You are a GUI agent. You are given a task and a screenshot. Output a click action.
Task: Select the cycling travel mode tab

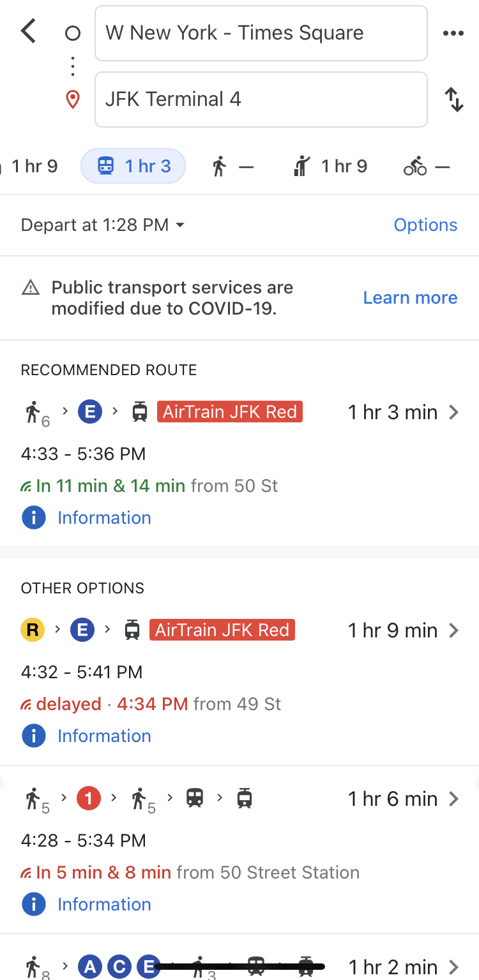pos(427,167)
